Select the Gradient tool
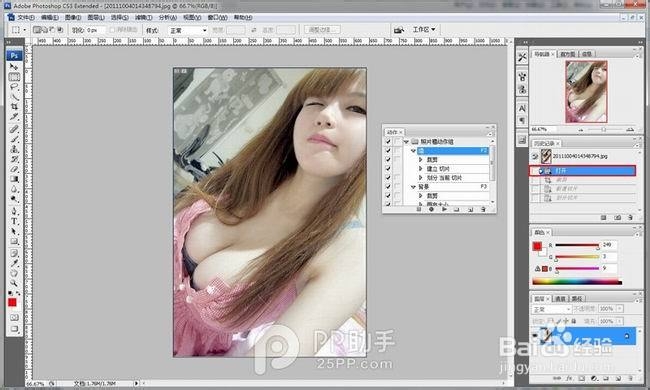This screenshot has width=650, height=390. coord(14,179)
